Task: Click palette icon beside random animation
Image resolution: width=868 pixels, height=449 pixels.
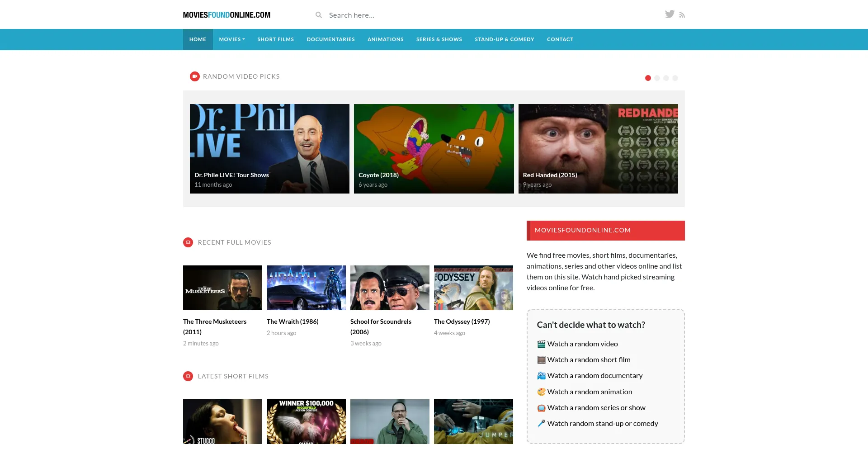Action: tap(541, 392)
